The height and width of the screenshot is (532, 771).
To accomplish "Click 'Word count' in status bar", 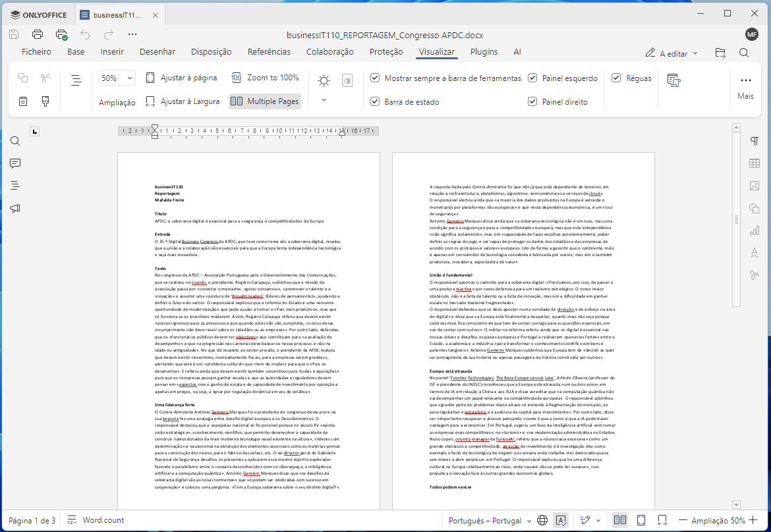I will (96, 520).
